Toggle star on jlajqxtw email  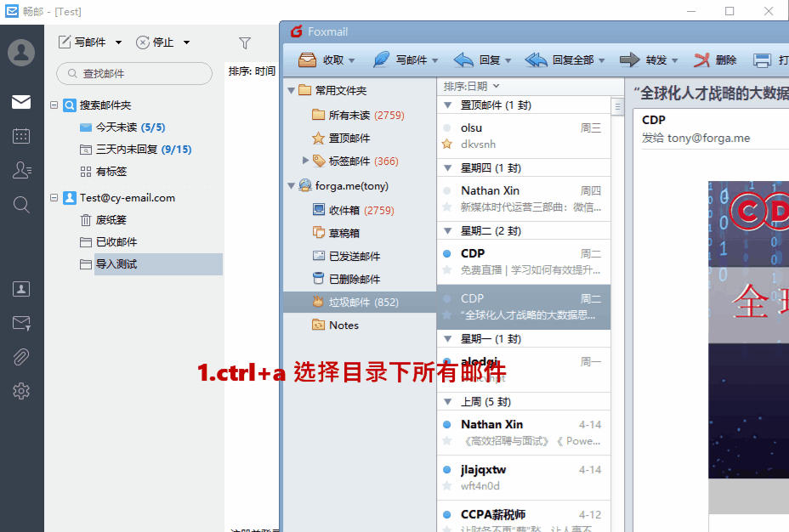coord(447,486)
